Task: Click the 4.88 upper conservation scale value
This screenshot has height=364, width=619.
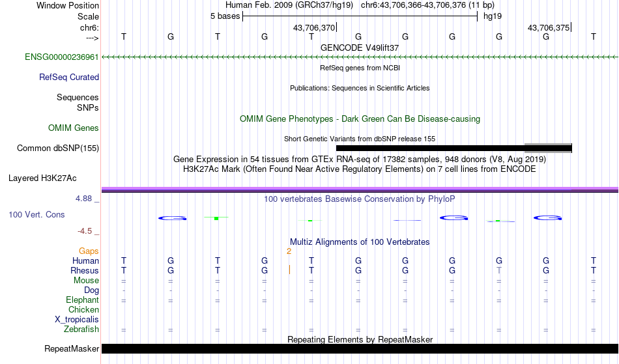Action: [83, 199]
